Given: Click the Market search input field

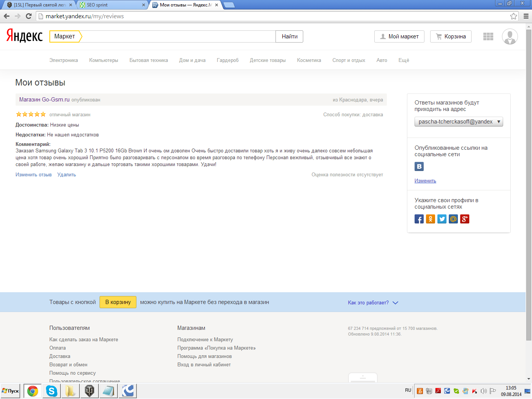Looking at the screenshot, I should 179,36.
